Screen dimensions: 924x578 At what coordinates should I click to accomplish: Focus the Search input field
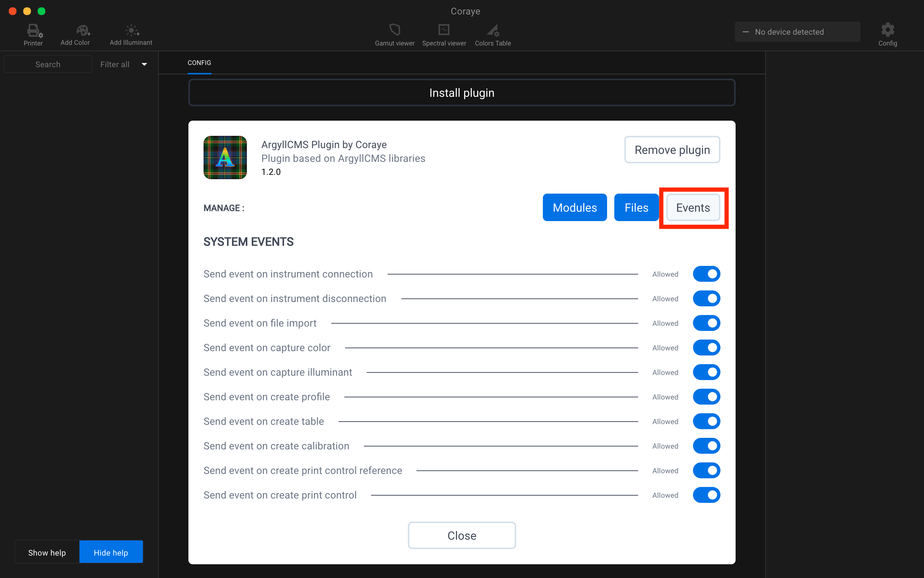48,64
